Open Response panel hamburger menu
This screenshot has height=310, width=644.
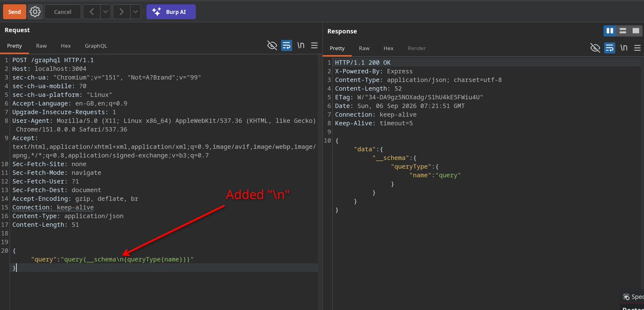pyautogui.click(x=638, y=48)
